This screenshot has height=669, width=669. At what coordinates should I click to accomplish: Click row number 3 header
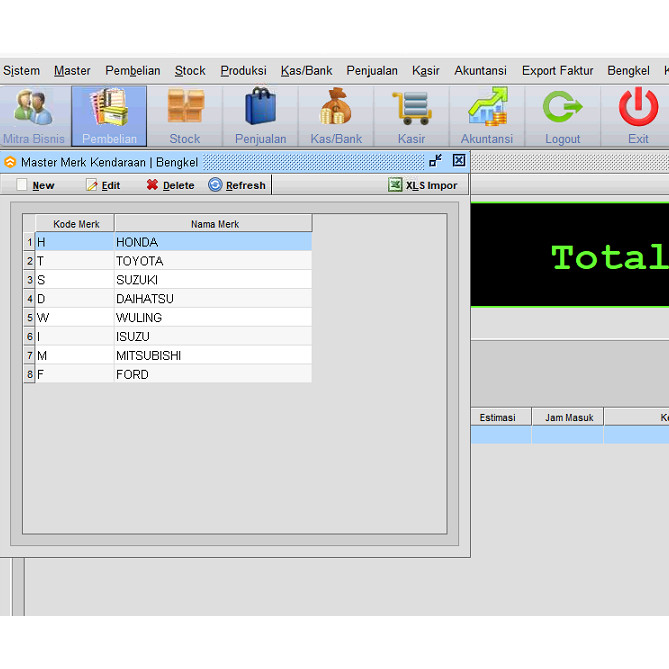[29, 279]
